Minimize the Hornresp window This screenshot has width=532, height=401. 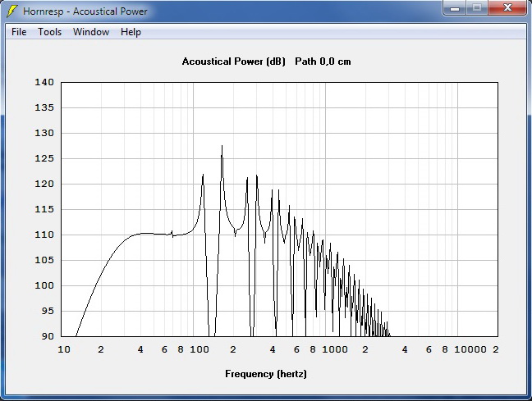tap(455, 8)
